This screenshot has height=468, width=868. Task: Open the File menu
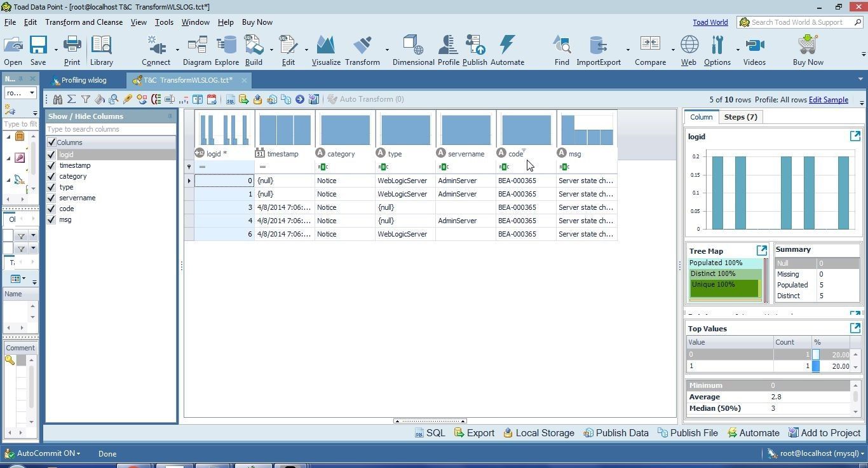point(10,22)
